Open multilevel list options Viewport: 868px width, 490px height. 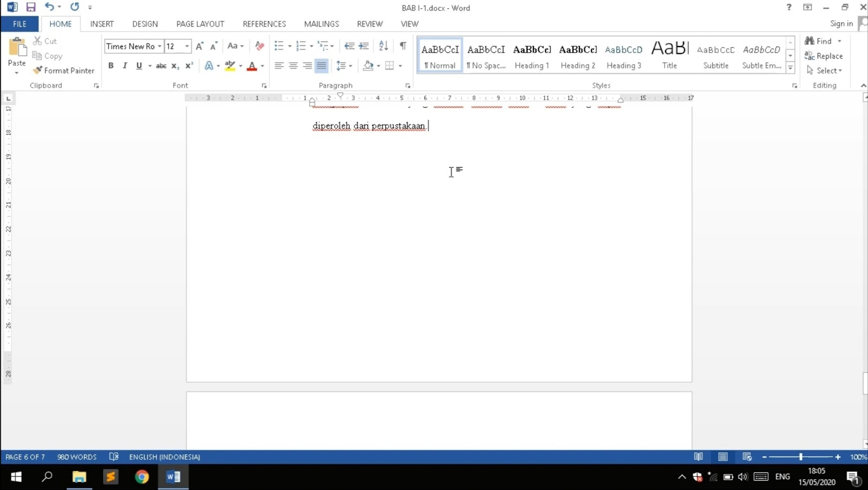pyautogui.click(x=325, y=46)
